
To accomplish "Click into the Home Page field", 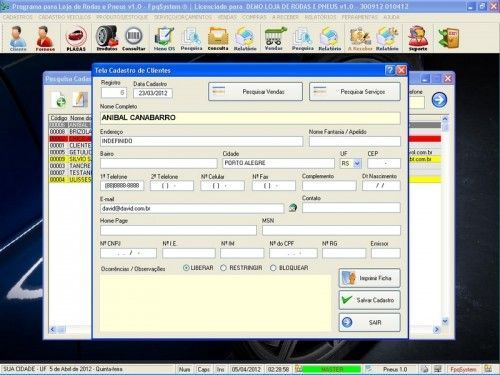I will [178, 230].
